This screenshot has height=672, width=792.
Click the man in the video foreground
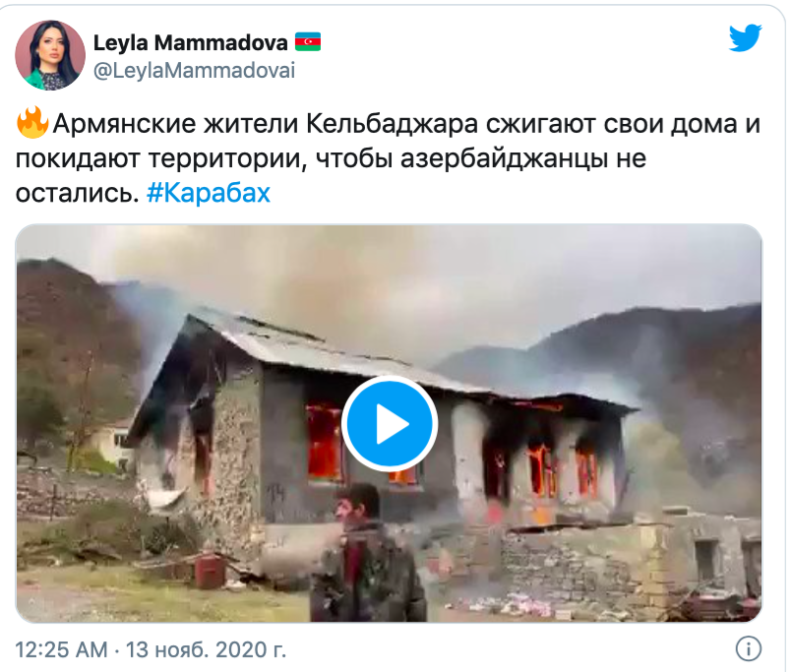point(369,553)
